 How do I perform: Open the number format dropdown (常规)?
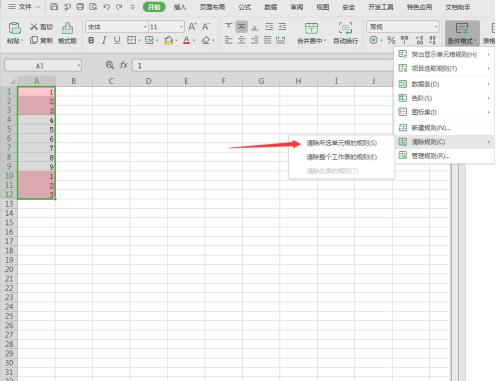pos(436,27)
